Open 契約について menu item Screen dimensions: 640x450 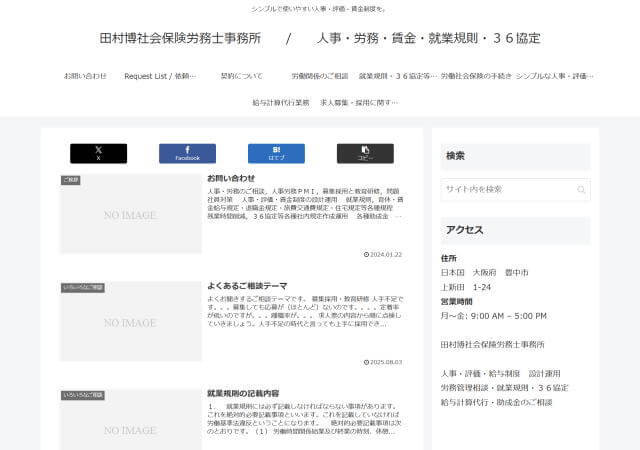pos(242,76)
